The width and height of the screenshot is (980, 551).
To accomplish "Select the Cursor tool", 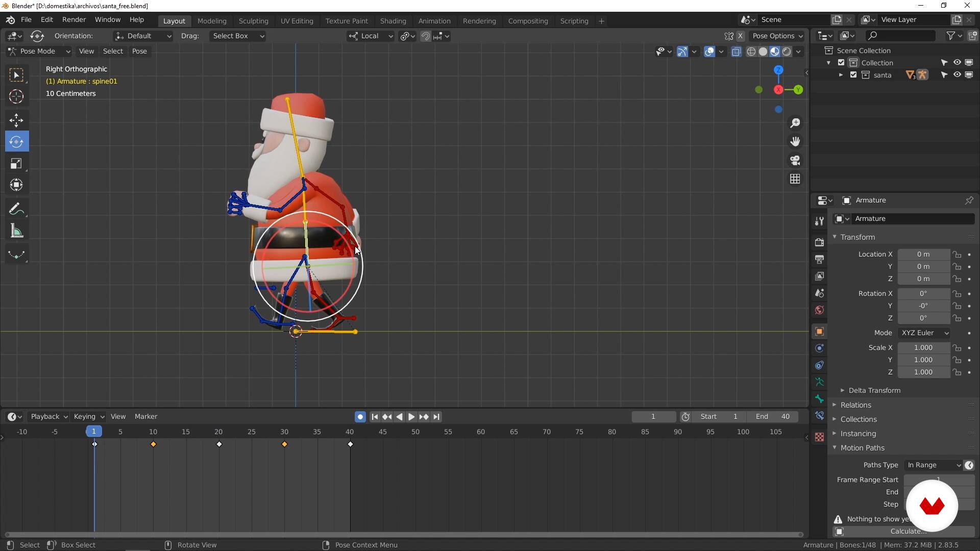I will (16, 96).
